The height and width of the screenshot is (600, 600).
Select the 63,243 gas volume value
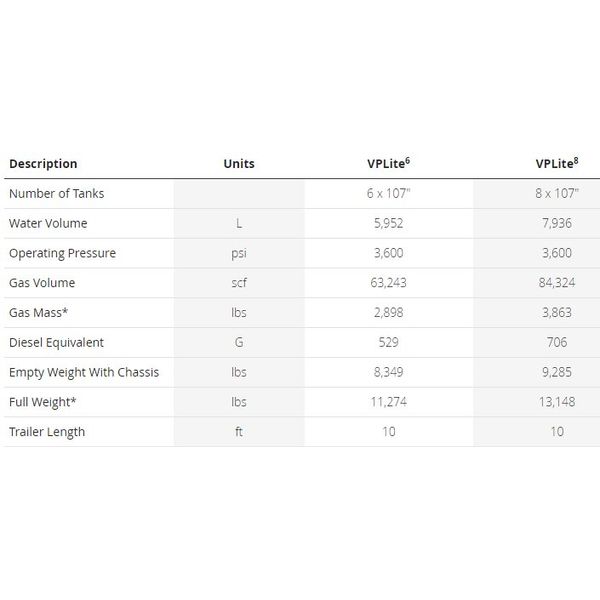[x=389, y=283]
